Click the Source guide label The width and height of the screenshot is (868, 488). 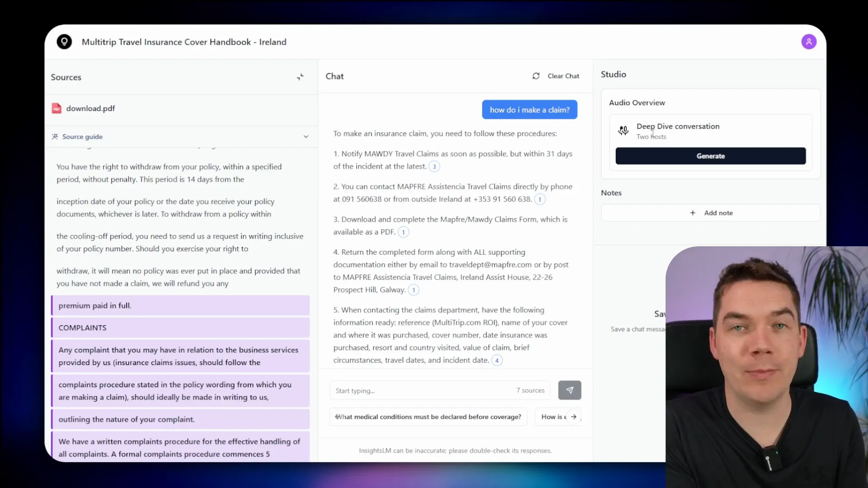82,136
